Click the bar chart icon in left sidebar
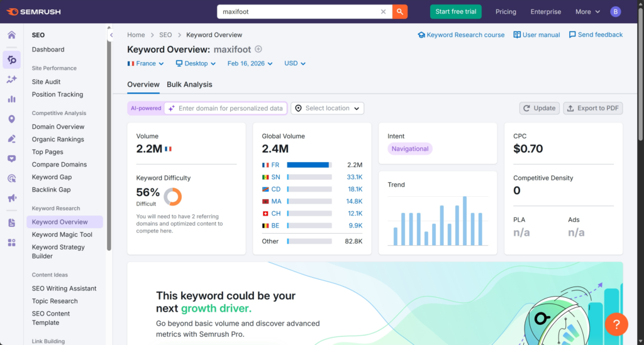The height and width of the screenshot is (345, 644). (x=11, y=99)
